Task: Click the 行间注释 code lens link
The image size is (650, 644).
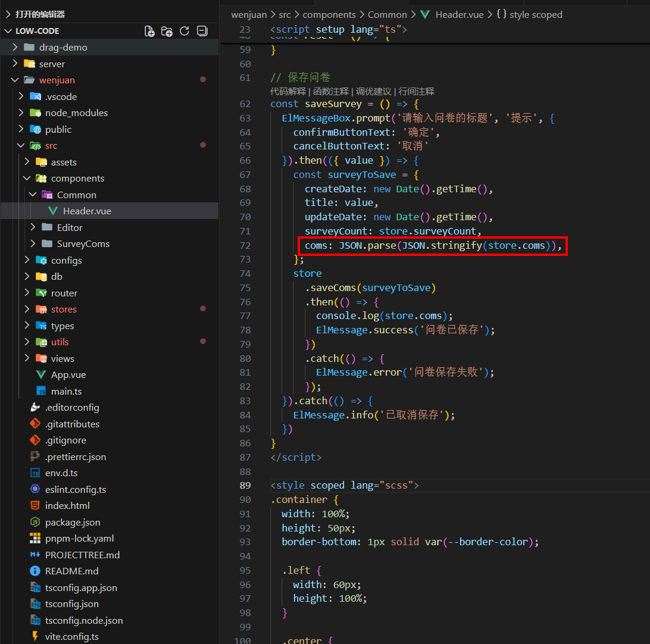Action: point(416,92)
